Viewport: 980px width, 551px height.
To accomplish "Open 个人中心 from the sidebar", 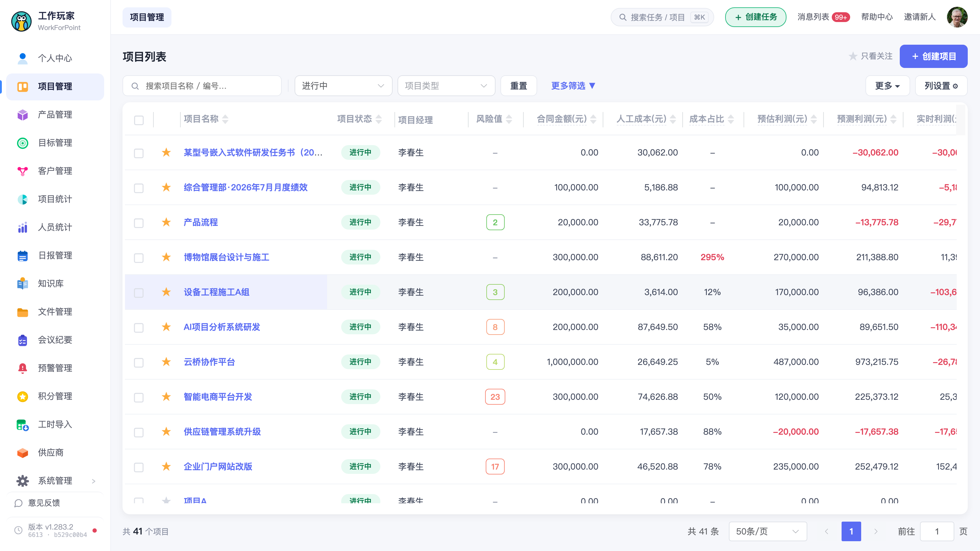I will click(x=55, y=58).
